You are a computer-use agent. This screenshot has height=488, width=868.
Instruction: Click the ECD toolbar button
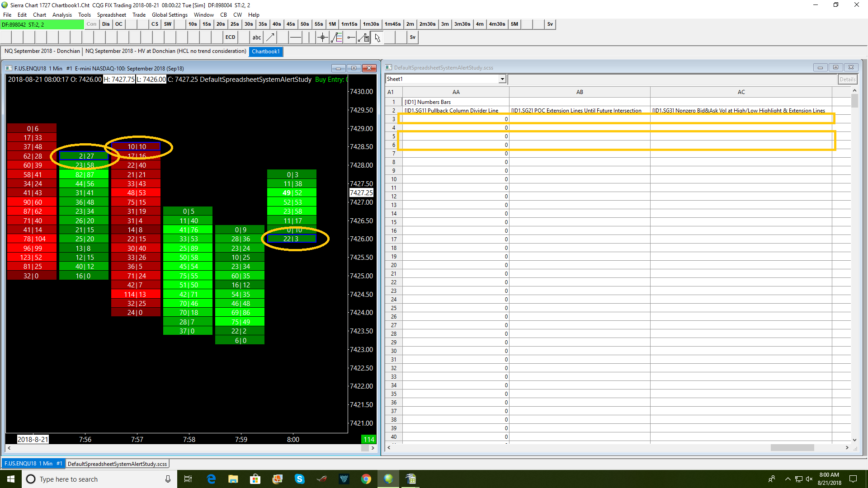230,38
